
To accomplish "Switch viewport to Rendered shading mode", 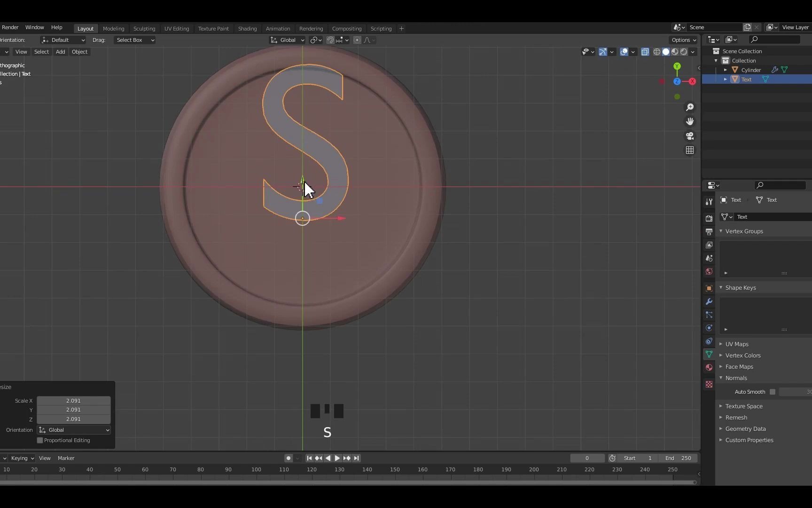I will (x=684, y=52).
